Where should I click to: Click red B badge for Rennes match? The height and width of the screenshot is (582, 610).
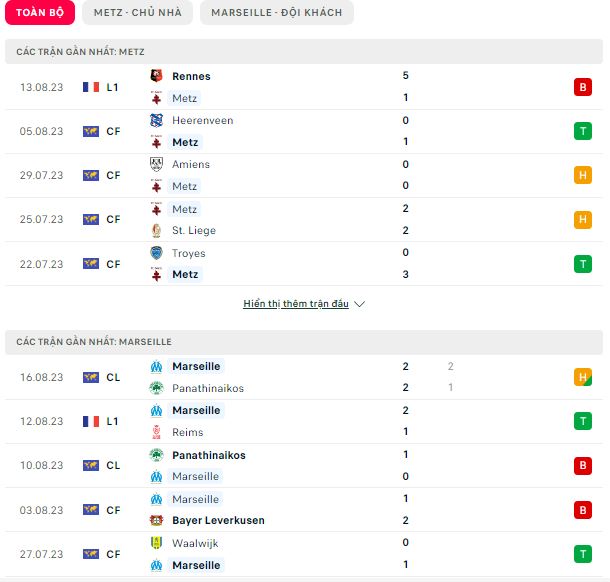[583, 87]
